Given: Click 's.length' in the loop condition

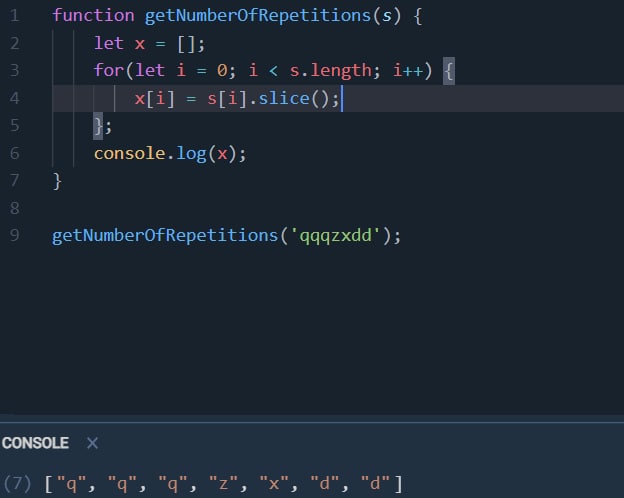Looking at the screenshot, I should (330, 70).
